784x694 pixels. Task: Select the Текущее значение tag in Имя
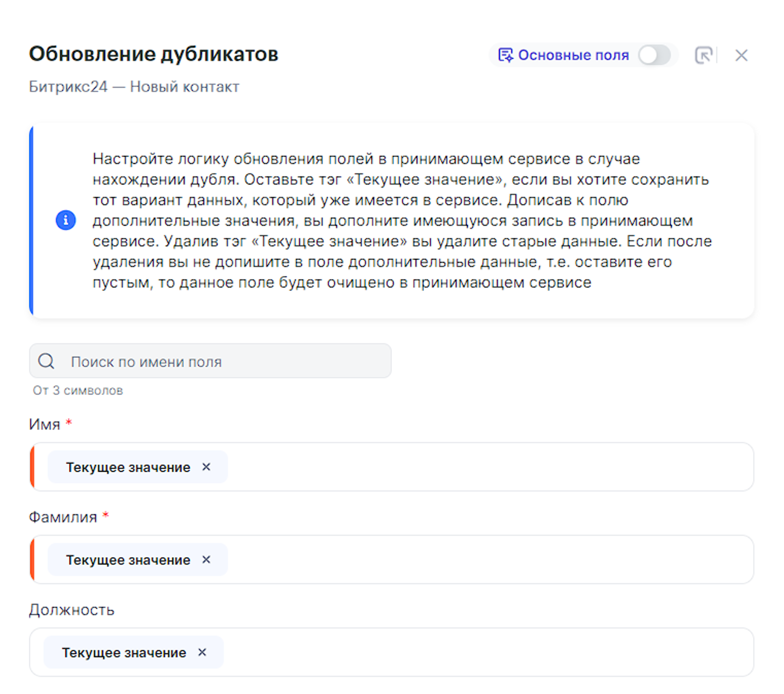click(128, 467)
